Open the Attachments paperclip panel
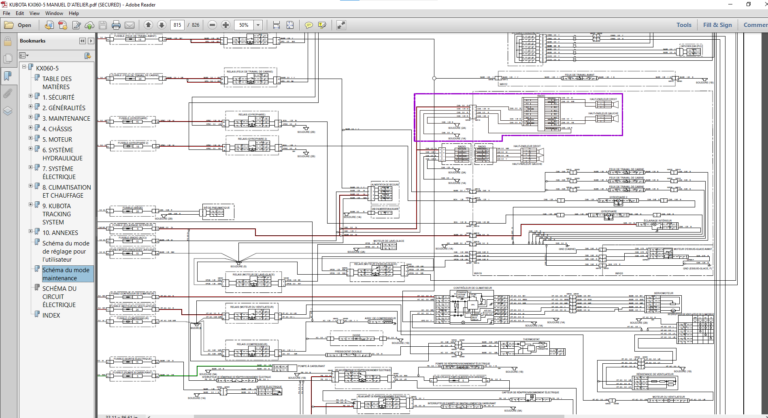768x418 pixels. tap(8, 93)
